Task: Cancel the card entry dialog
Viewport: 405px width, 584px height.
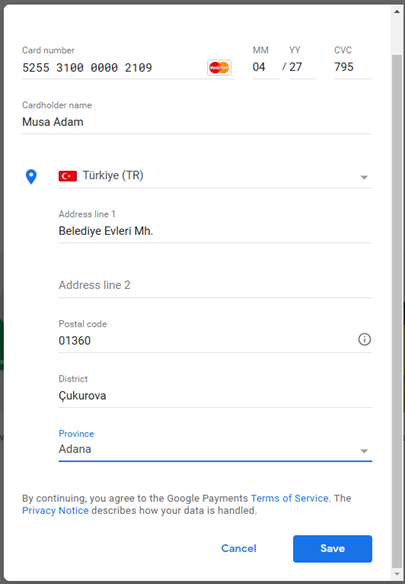Action: 239,548
